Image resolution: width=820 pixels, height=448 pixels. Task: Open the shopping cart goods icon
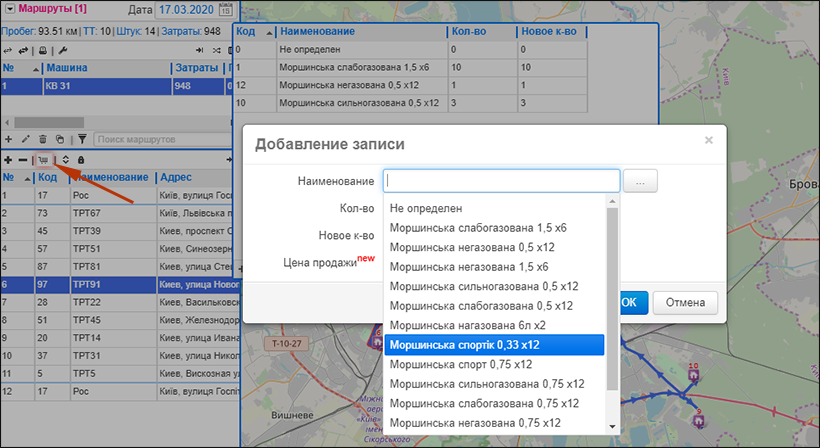click(x=44, y=160)
